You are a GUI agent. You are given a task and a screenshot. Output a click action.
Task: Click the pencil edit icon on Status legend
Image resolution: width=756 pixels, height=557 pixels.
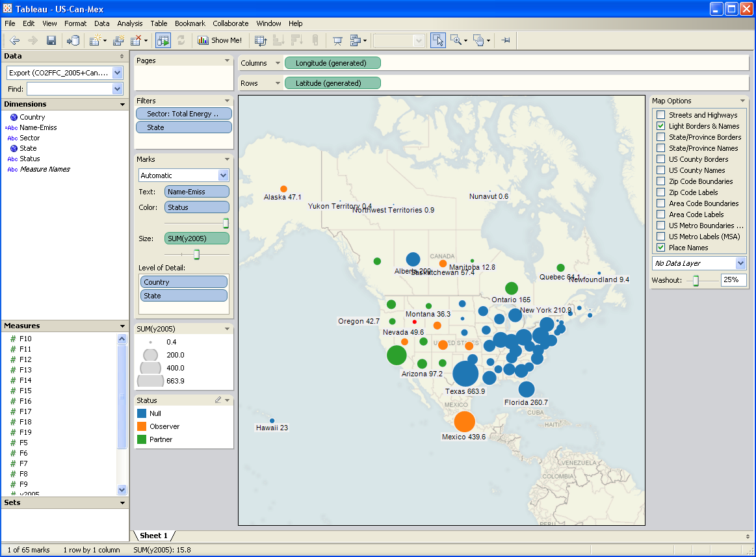pyautogui.click(x=218, y=400)
